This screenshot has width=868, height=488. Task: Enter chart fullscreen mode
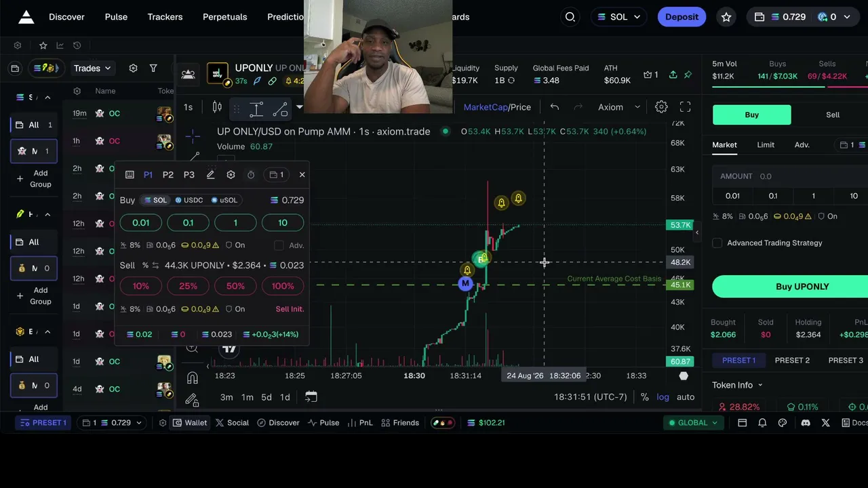(685, 107)
